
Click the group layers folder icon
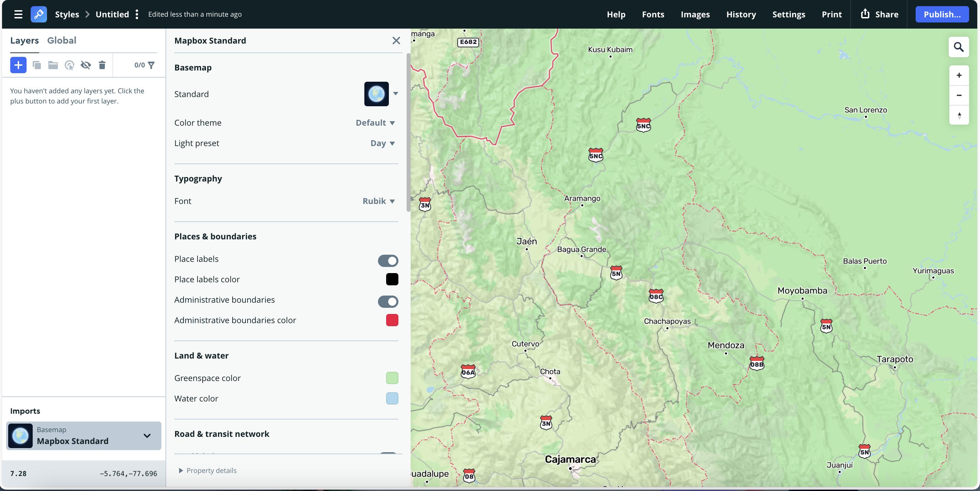coord(53,65)
